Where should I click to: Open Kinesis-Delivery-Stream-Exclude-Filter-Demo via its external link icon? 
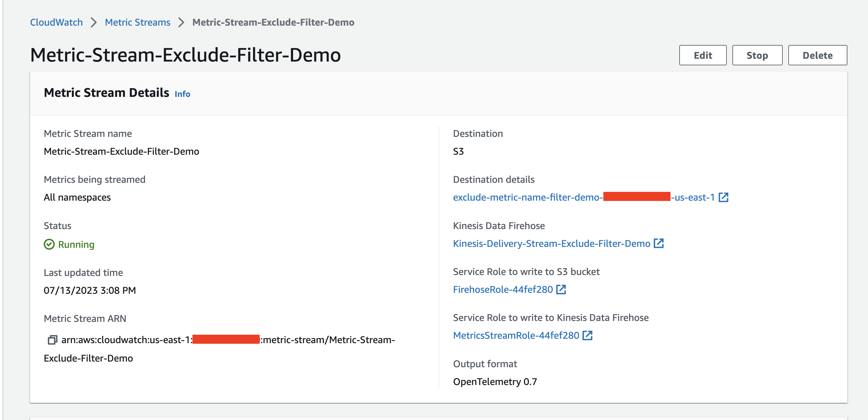(659, 243)
